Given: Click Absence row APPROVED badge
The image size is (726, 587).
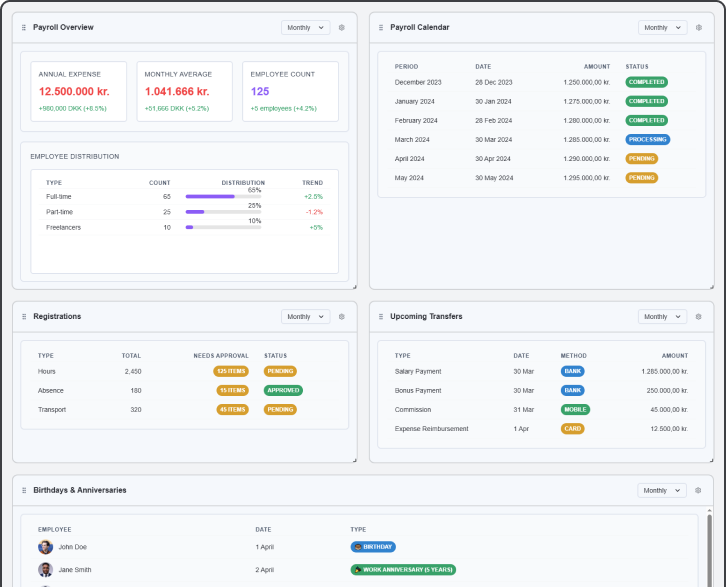Looking at the screenshot, I should coord(283,390).
